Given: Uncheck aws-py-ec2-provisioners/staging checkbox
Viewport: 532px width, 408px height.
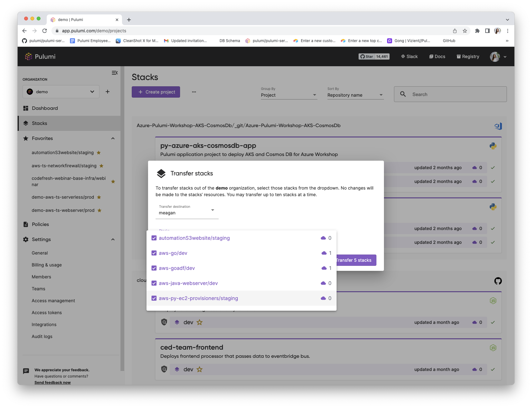Looking at the screenshot, I should 154,298.
